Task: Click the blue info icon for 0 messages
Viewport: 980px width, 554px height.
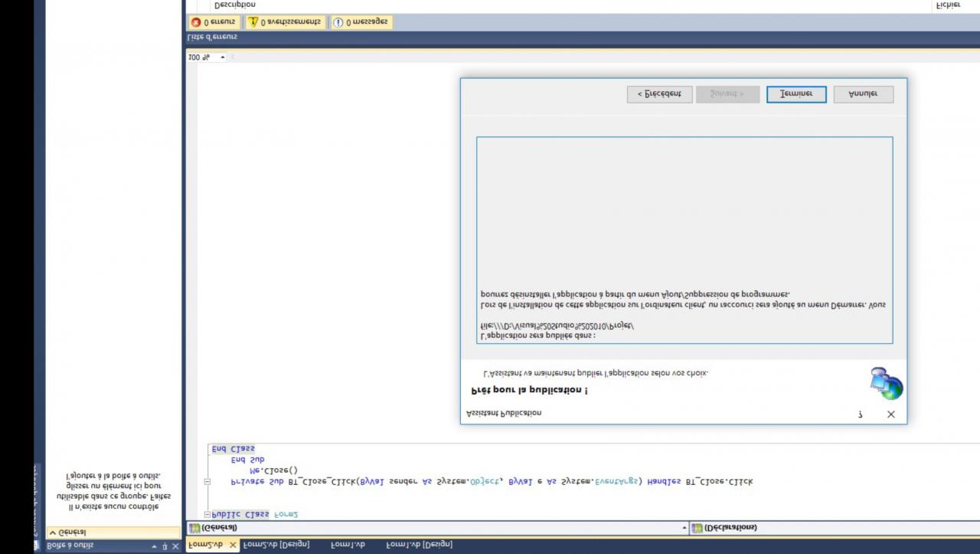Action: click(x=338, y=22)
